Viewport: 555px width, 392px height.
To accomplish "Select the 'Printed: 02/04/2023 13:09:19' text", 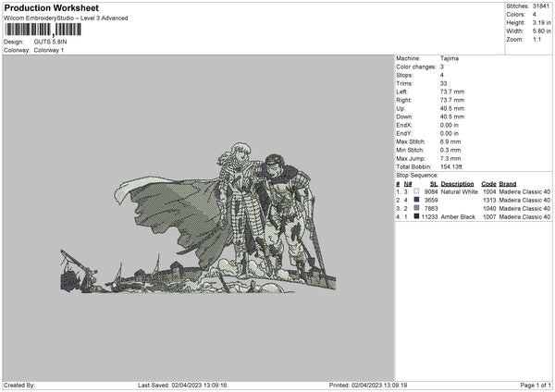I will pyautogui.click(x=368, y=385).
